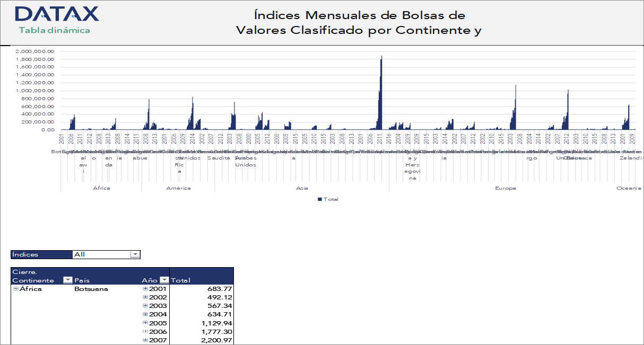Expand the 2005 year row
This screenshot has height=345, width=644.
coord(145,323)
